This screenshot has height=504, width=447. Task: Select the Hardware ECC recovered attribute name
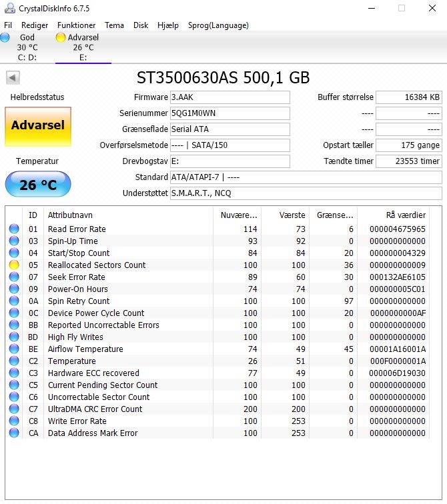point(93,373)
